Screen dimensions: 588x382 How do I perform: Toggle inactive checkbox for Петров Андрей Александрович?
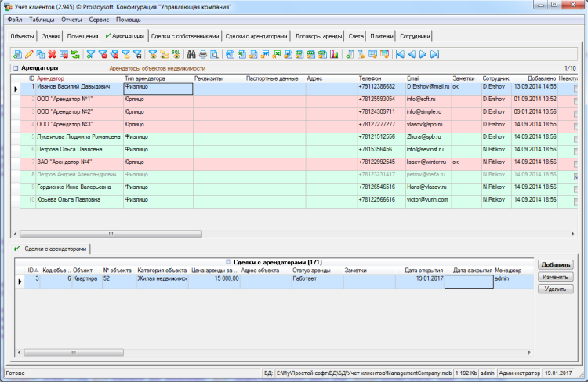coord(576,175)
